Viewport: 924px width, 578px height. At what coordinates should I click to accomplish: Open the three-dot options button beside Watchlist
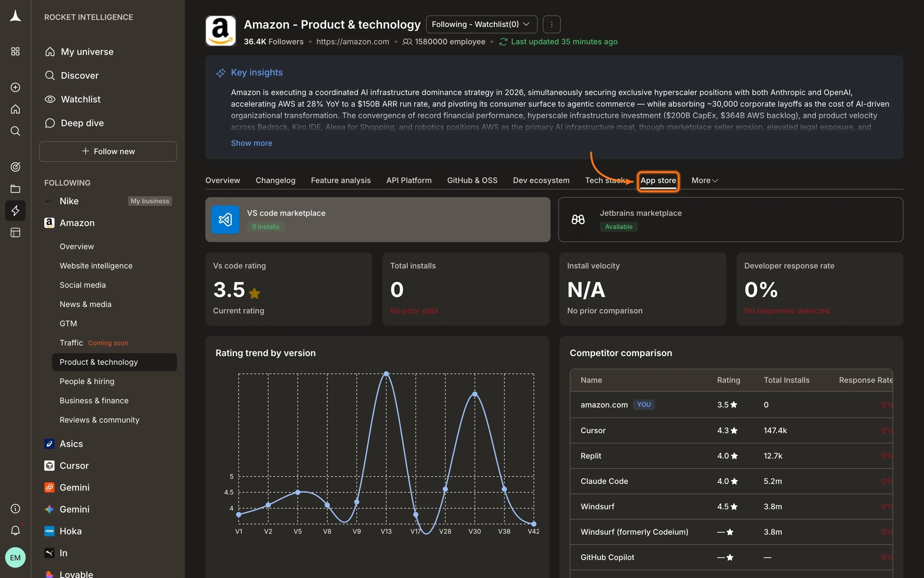coord(551,24)
